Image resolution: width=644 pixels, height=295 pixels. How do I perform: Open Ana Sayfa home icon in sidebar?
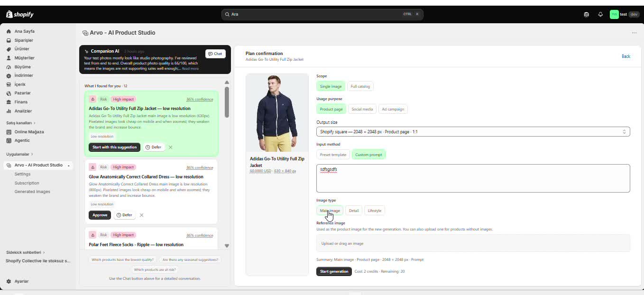tap(9, 31)
